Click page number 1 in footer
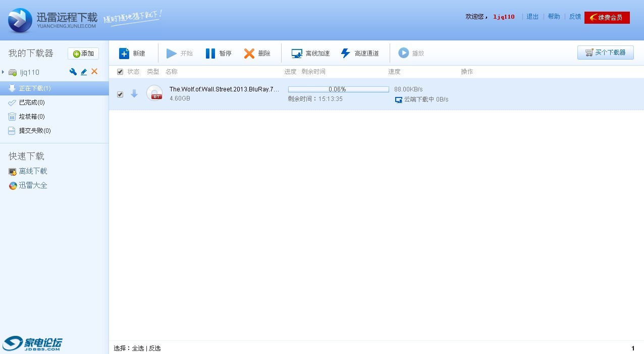 (x=633, y=348)
